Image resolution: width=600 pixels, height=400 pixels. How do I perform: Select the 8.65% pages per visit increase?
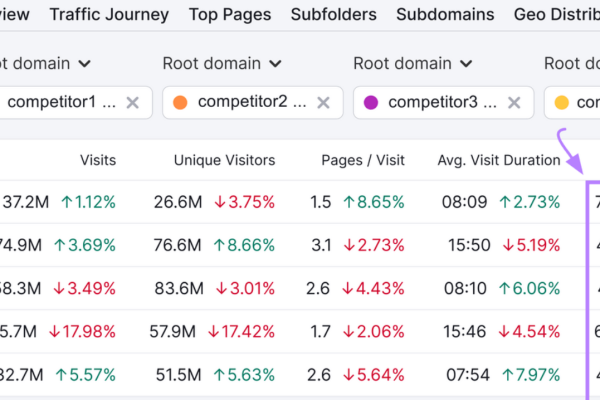(374, 202)
